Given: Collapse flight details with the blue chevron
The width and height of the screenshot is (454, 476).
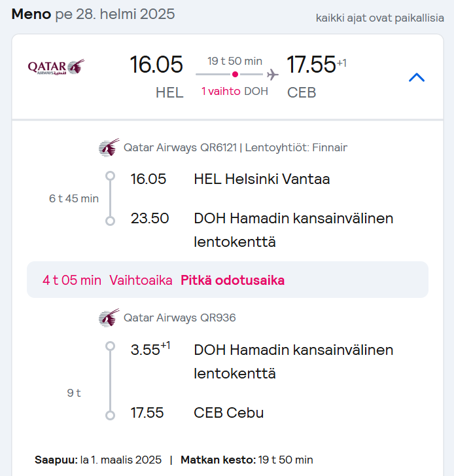Looking at the screenshot, I should (x=417, y=77).
